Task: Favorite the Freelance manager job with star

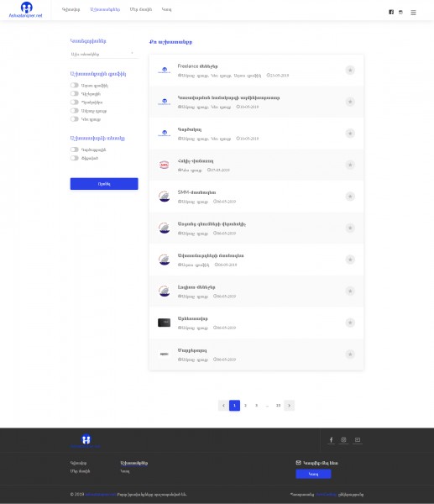Action: click(x=350, y=70)
